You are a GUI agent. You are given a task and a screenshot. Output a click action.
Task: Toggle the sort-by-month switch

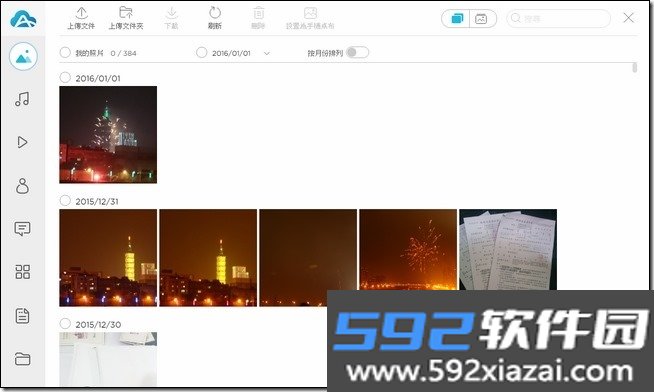click(357, 53)
